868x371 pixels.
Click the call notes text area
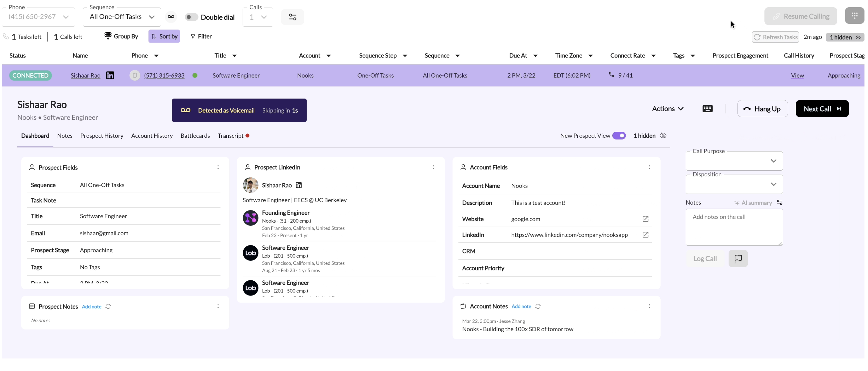click(734, 227)
